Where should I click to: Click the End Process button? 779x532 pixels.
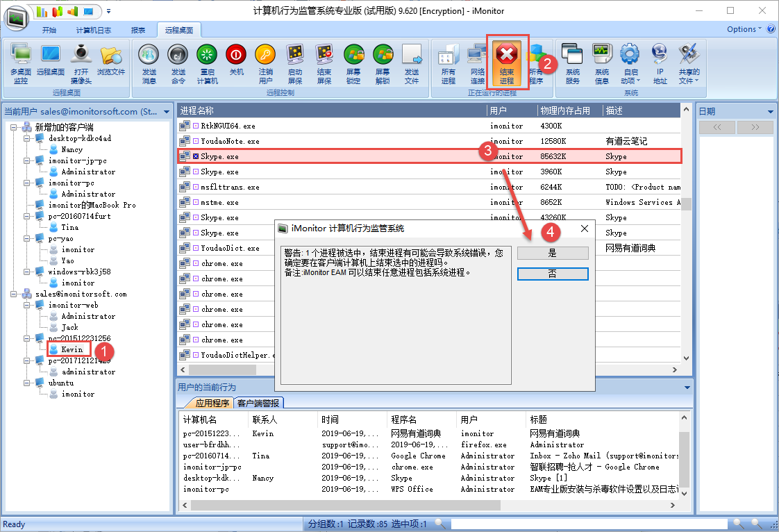tap(507, 64)
